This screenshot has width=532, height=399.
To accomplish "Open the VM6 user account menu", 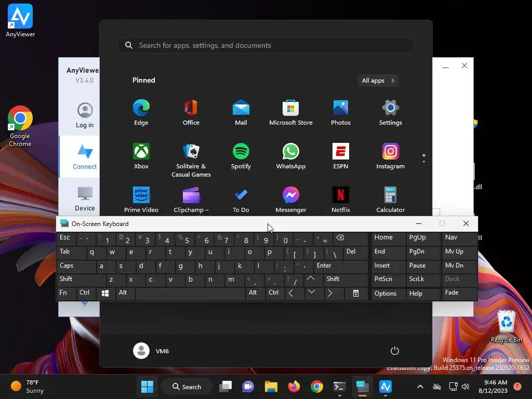I will point(151,351).
